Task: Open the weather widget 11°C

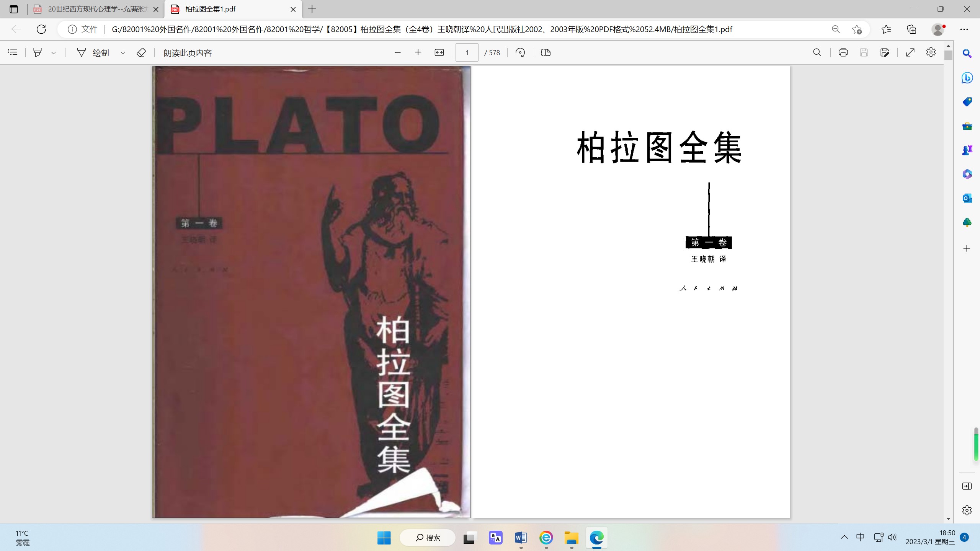Action: click(x=23, y=538)
